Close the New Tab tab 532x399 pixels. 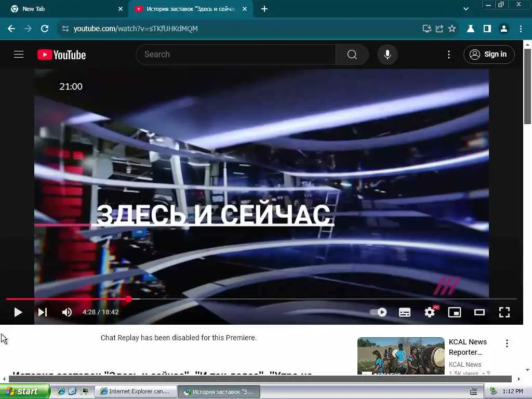click(x=121, y=9)
